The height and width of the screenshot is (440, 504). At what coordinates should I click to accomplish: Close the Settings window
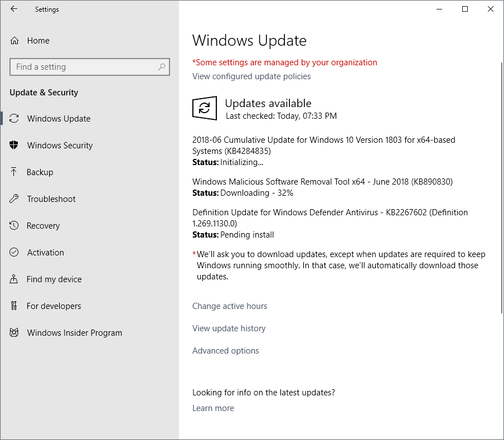tap(491, 9)
